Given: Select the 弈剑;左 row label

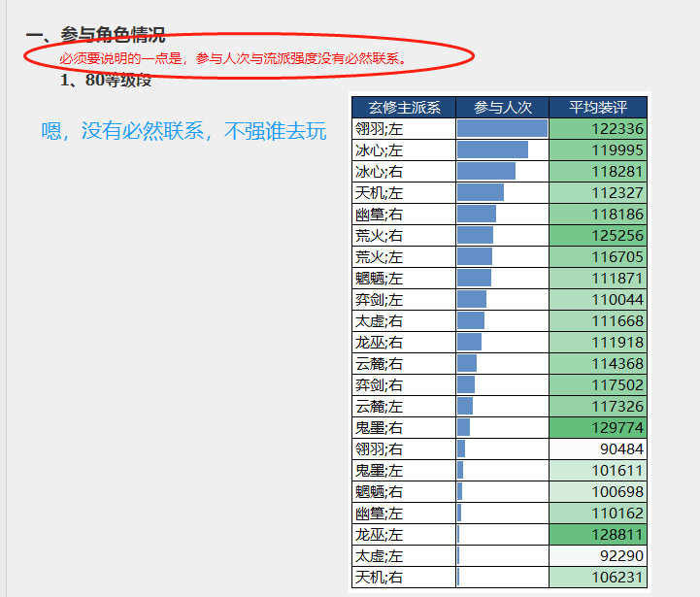Looking at the screenshot, I should pyautogui.click(x=379, y=300).
